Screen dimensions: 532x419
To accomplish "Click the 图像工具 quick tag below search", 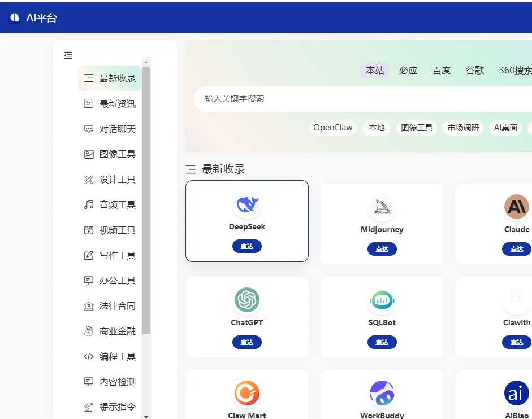I will (417, 128).
